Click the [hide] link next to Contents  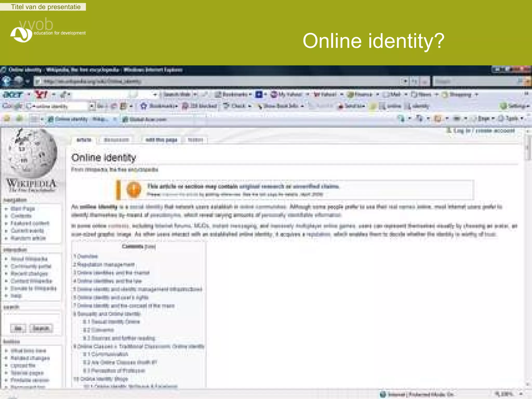click(x=150, y=247)
